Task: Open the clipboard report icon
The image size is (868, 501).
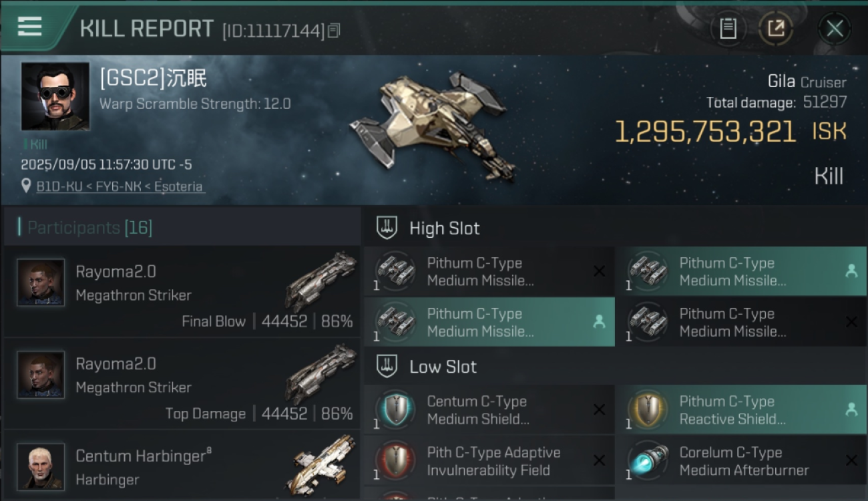Action: (x=728, y=28)
